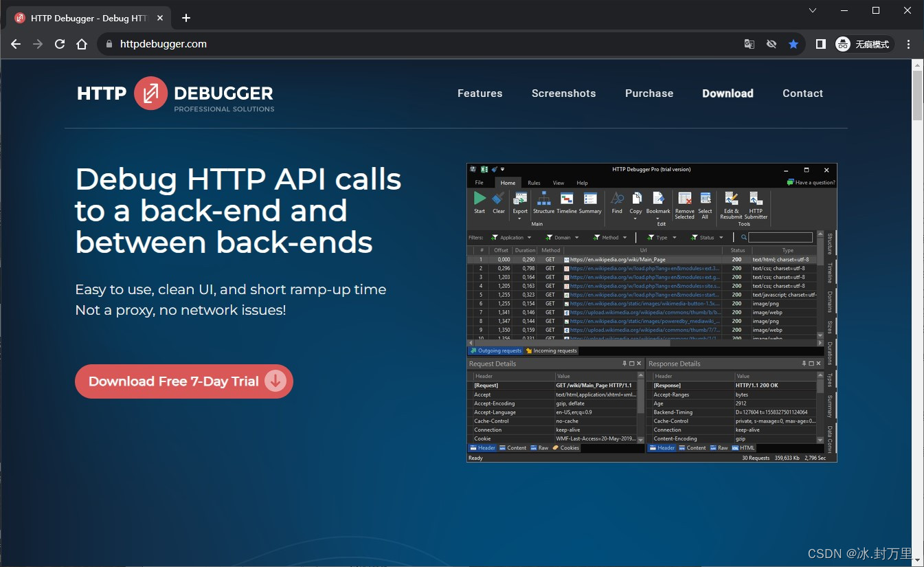Minimize the Chrome window
This screenshot has width=924, height=567.
(844, 10)
